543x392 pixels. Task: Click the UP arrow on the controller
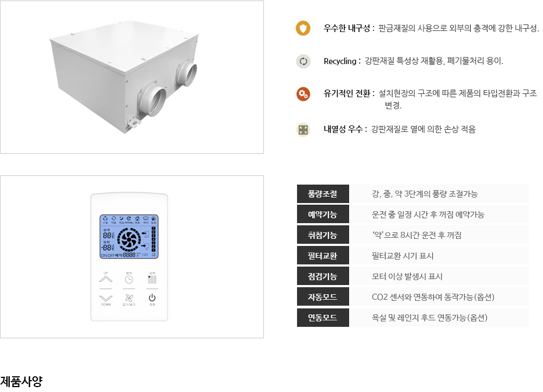[x=106, y=279]
